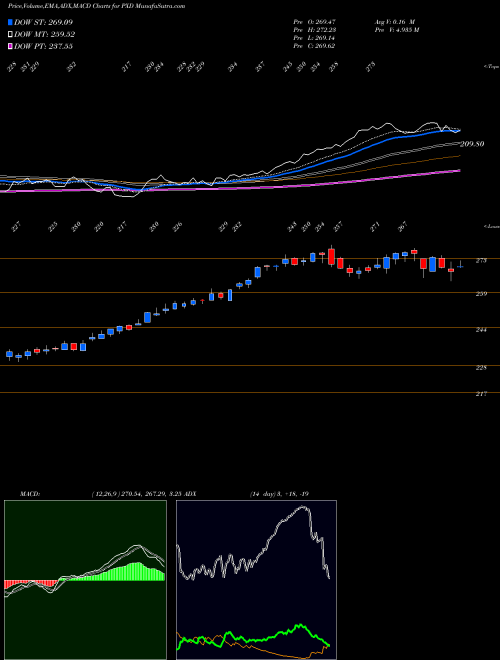
Task: Click the 'Pre L: 269.14' low value
Action: point(314,38)
